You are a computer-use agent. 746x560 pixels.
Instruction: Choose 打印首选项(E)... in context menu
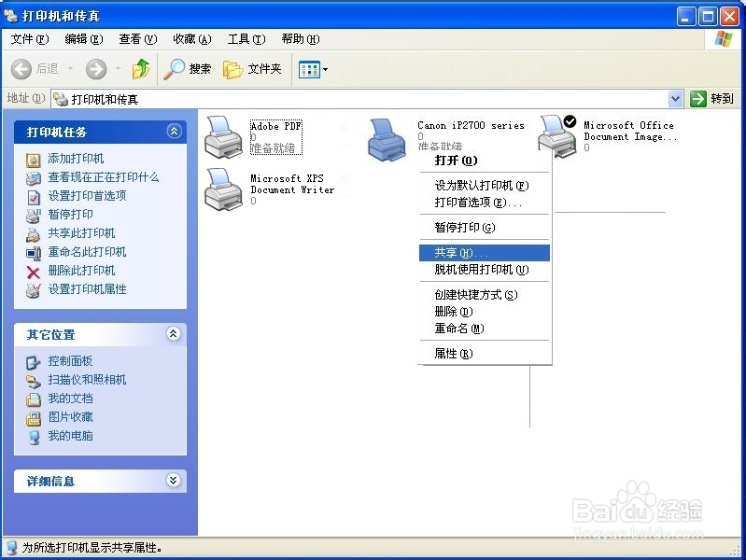tap(485, 203)
